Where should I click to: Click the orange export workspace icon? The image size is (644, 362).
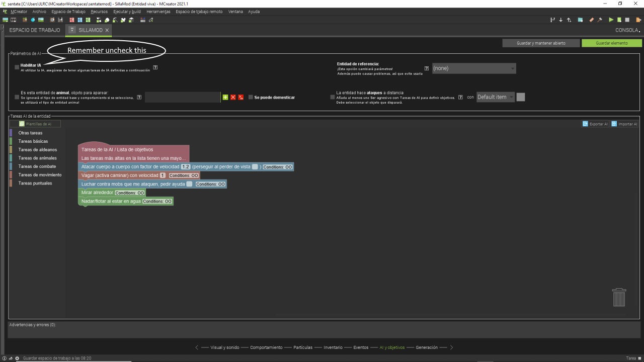pyautogui.click(x=638, y=20)
